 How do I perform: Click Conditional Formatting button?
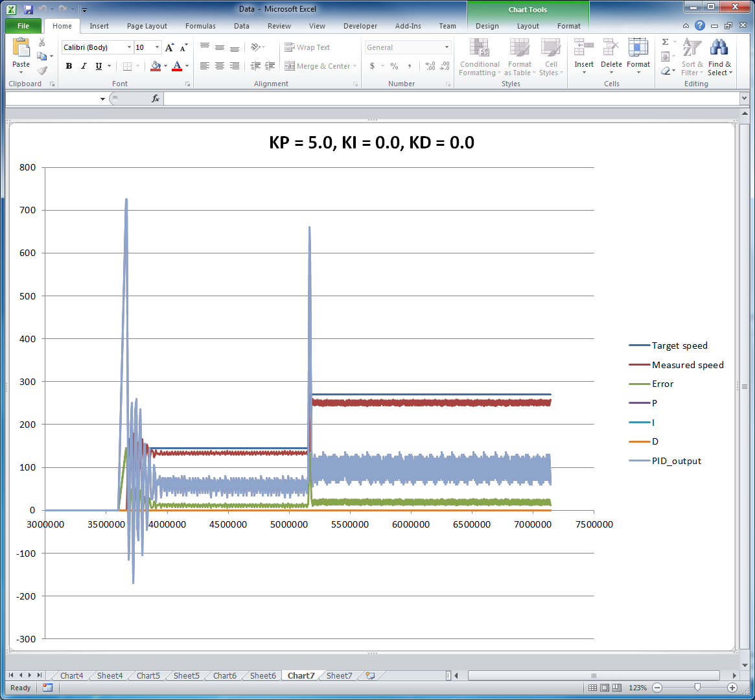tap(480, 57)
